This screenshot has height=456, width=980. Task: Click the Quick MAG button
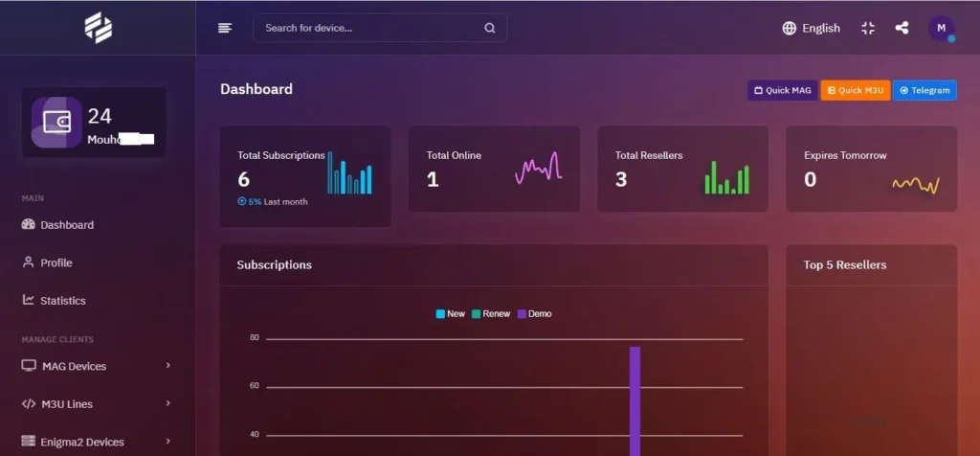(x=783, y=90)
